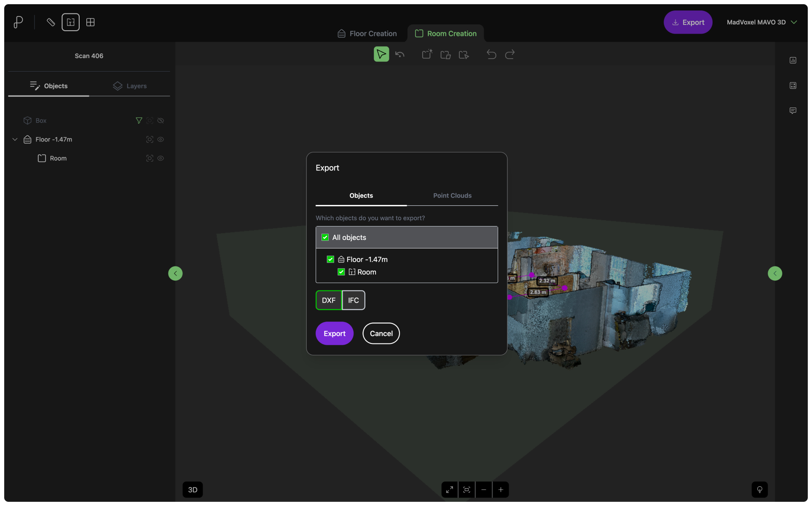Open the comments panel icon
This screenshot has height=506, width=812.
[x=793, y=111]
